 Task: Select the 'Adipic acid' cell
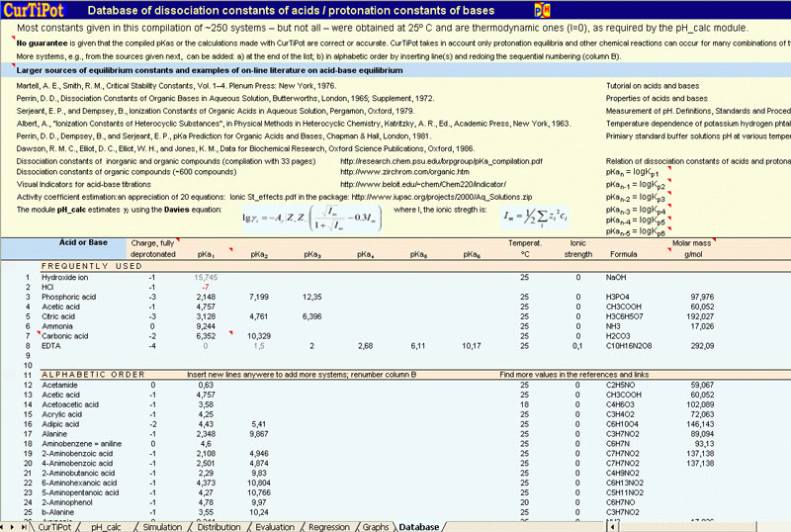pyautogui.click(x=60, y=424)
